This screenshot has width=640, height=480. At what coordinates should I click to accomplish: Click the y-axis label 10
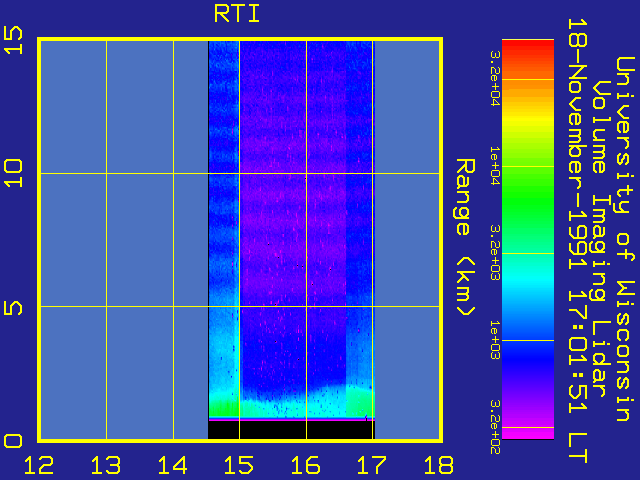[x=13, y=174]
